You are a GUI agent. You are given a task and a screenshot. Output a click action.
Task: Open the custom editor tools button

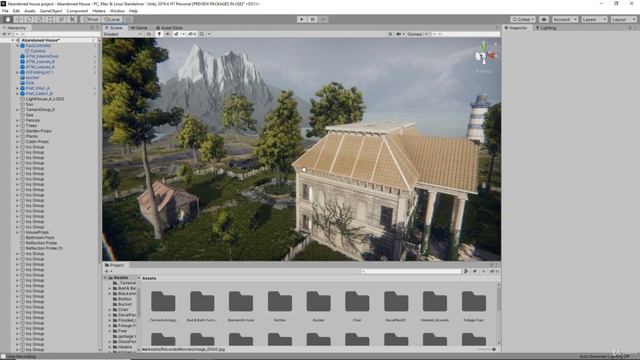(x=72, y=19)
